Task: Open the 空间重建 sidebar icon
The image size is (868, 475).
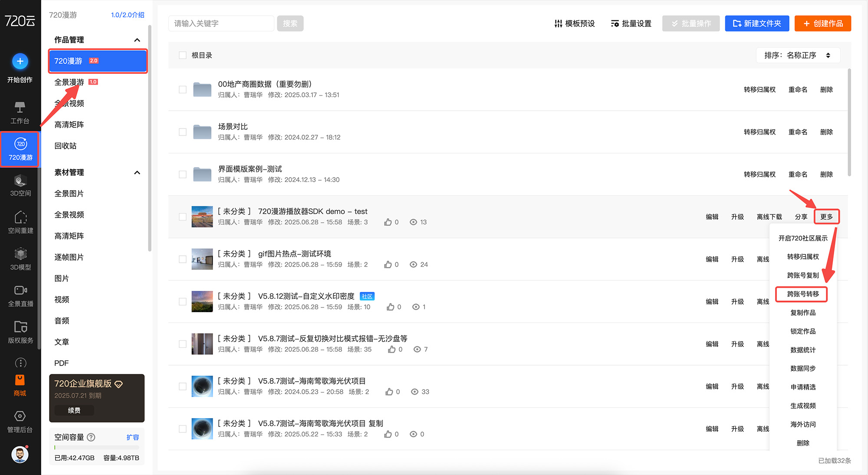Action: pyautogui.click(x=20, y=217)
